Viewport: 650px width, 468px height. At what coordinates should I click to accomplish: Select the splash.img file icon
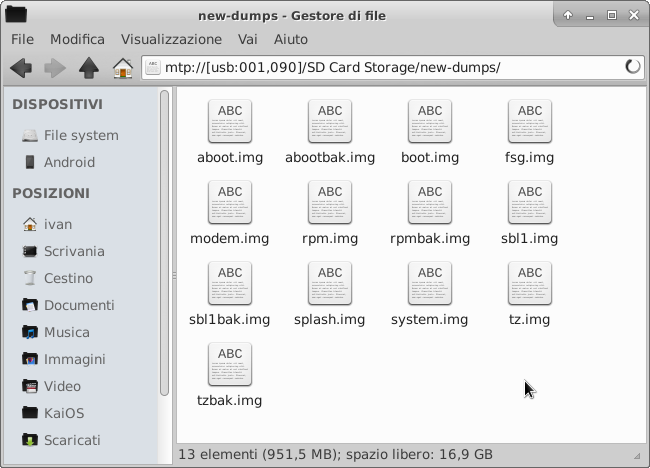click(x=330, y=283)
